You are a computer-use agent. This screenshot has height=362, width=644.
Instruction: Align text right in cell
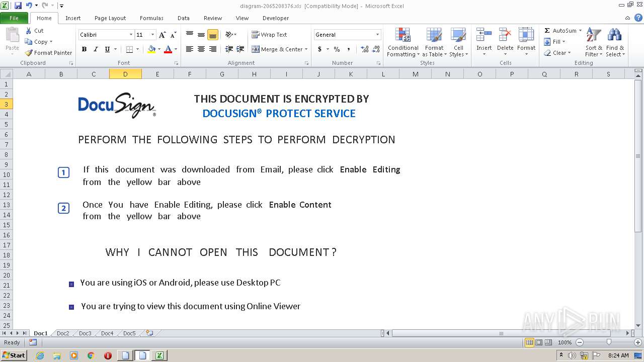point(213,49)
